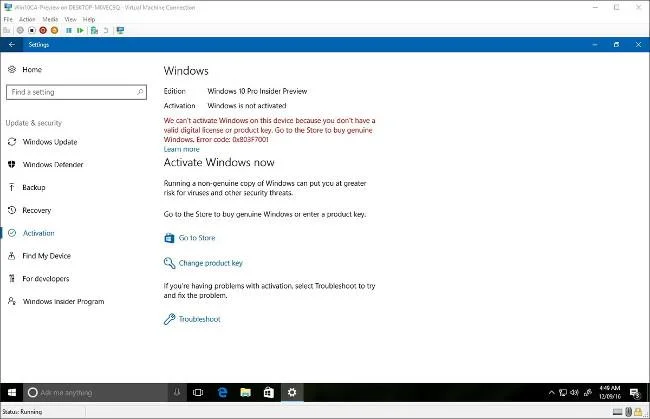The image size is (650, 419).
Task: Click the search magnifier in Find a setting
Action: click(140, 92)
